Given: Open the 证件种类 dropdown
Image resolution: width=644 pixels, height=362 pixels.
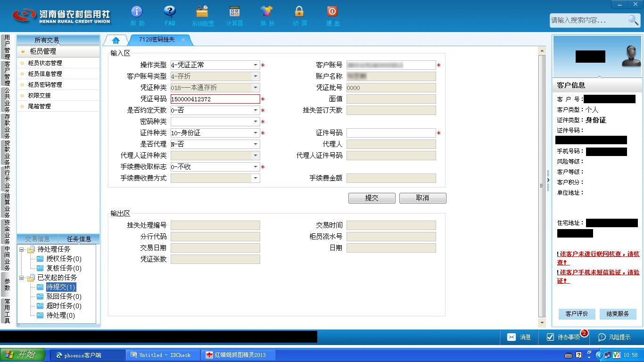Looking at the screenshot, I should [256, 133].
